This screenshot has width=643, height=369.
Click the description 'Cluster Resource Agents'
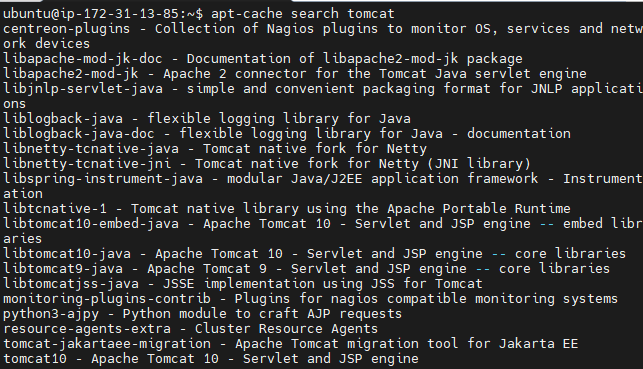[286, 329]
